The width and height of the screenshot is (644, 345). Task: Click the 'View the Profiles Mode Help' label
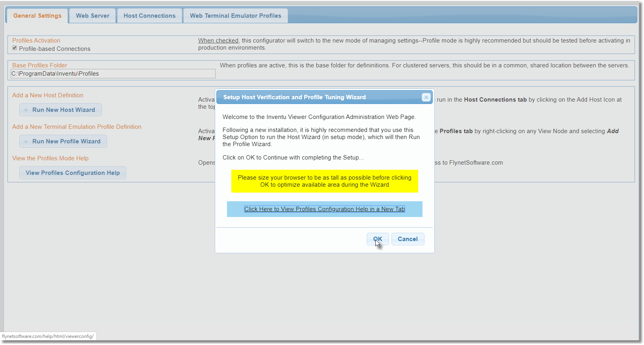[x=50, y=158]
